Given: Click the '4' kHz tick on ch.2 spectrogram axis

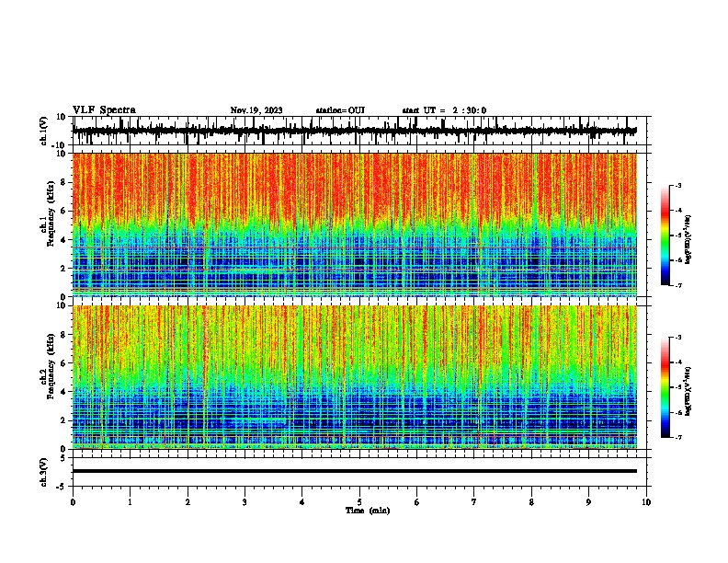Looking at the screenshot, I should (x=64, y=392).
